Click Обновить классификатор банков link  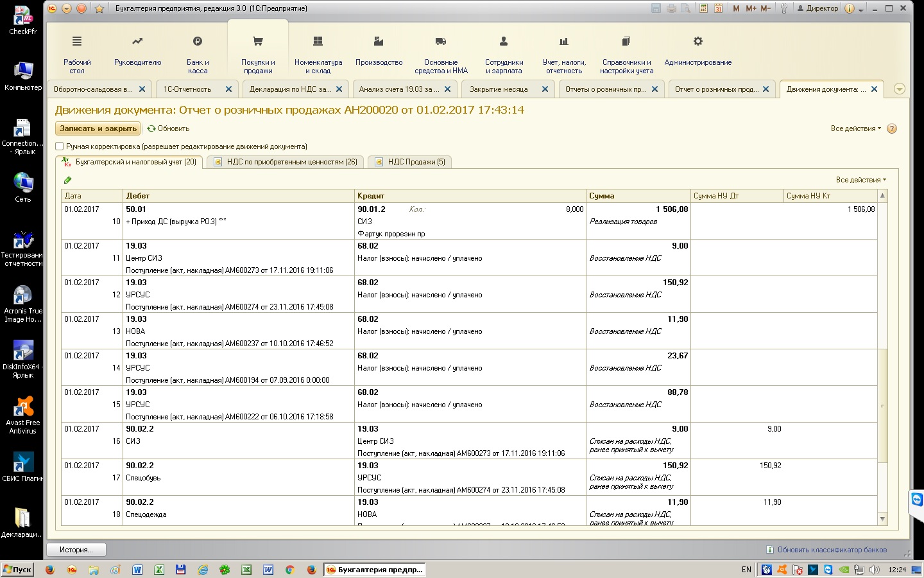(832, 550)
